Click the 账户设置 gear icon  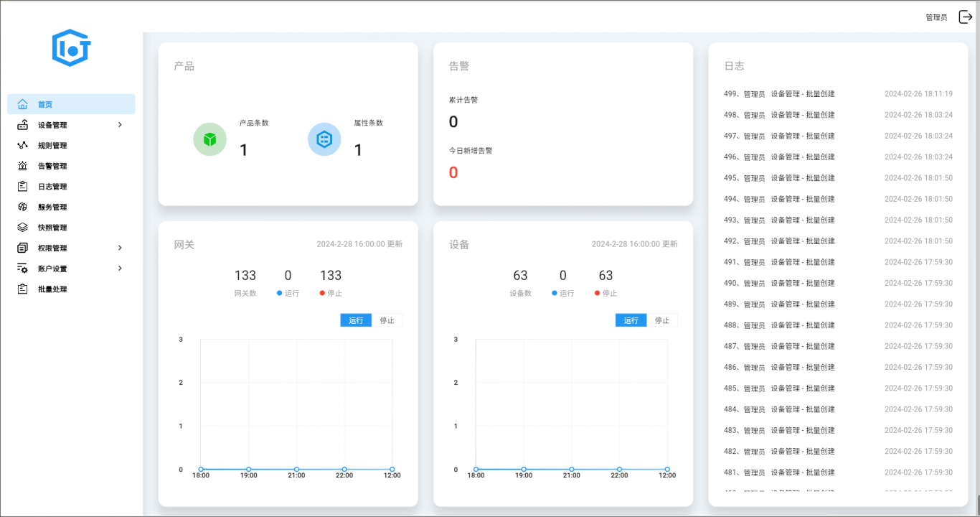click(23, 269)
